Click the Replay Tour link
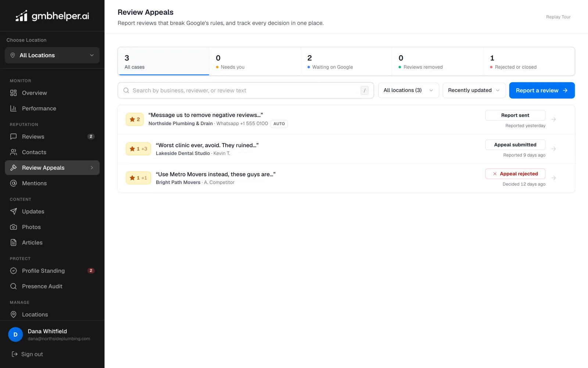 pos(558,17)
